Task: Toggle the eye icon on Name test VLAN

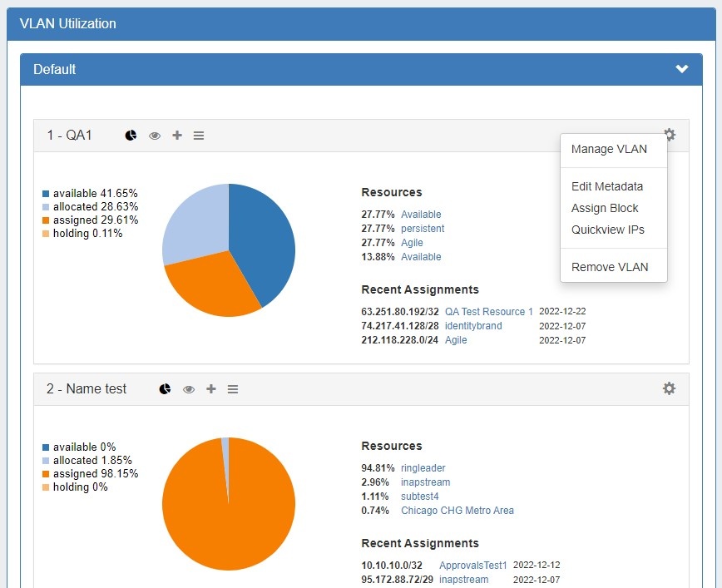Action: click(x=189, y=389)
